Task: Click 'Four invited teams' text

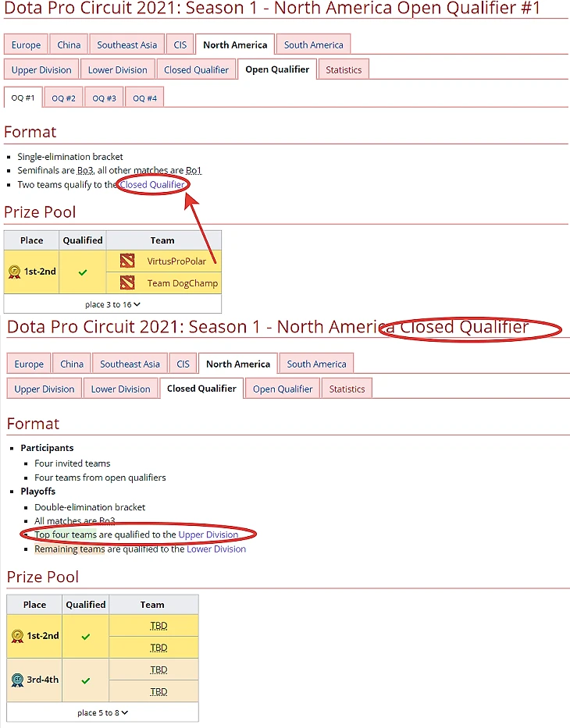Action: (73, 463)
